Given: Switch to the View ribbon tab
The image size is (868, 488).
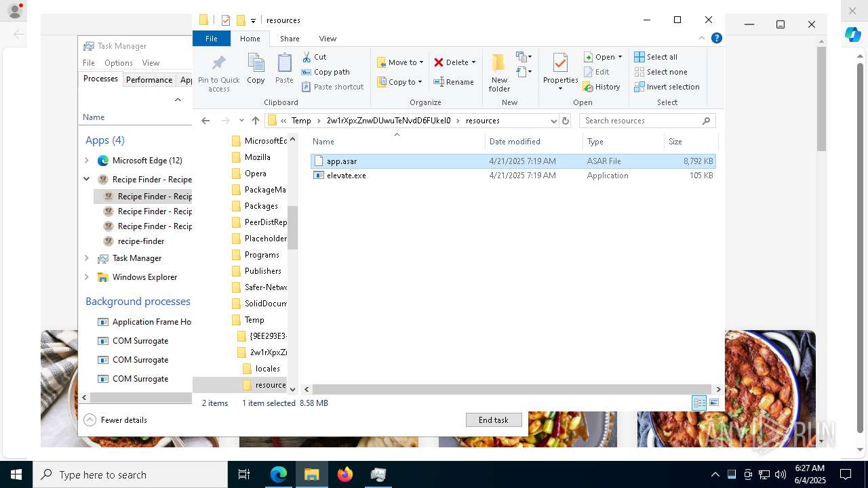Looking at the screenshot, I should pyautogui.click(x=328, y=39).
